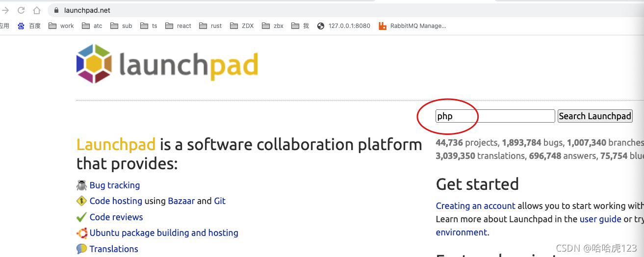Click the green checkmark Code reviews icon

[x=81, y=217]
